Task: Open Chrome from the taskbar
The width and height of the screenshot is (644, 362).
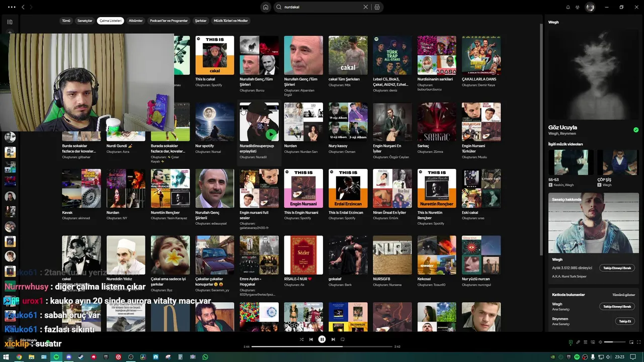Action: pyautogui.click(x=19, y=357)
